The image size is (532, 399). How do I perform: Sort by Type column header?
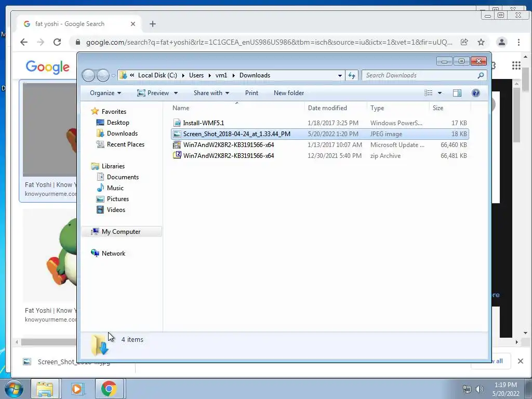377,108
